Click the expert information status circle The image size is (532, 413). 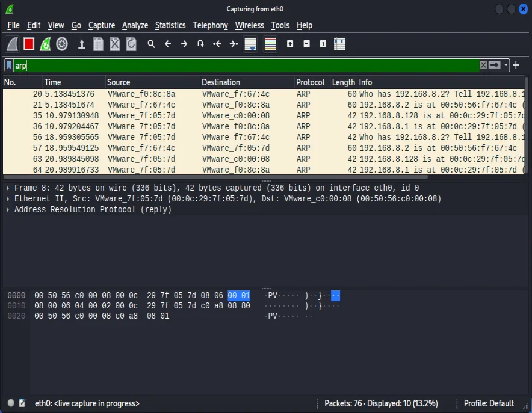11,403
